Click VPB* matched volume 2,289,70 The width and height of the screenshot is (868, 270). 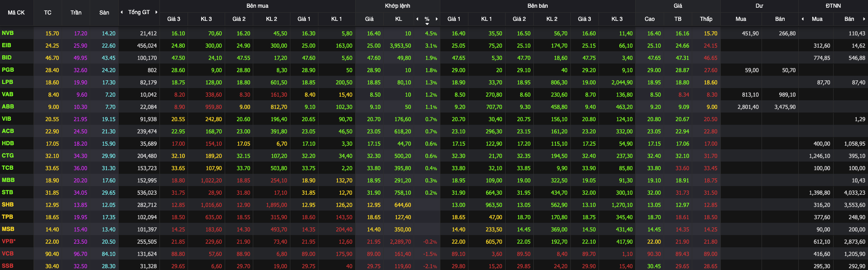point(400,242)
